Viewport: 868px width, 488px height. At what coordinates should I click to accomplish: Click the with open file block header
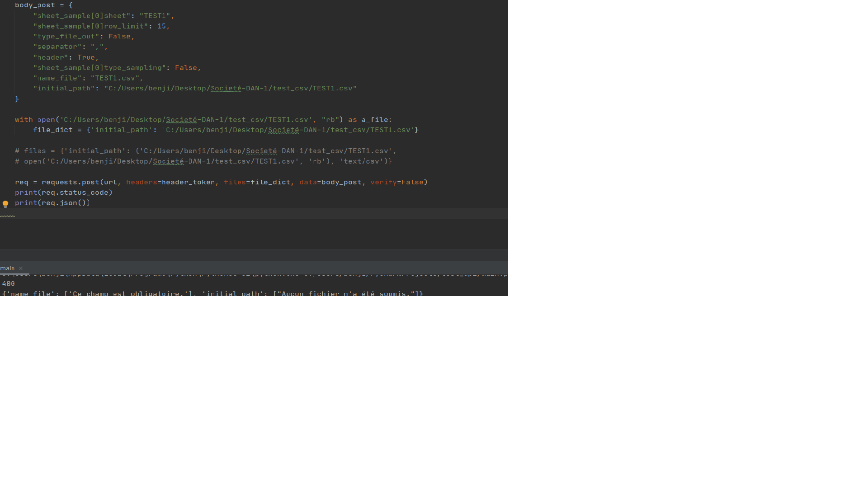203,120
